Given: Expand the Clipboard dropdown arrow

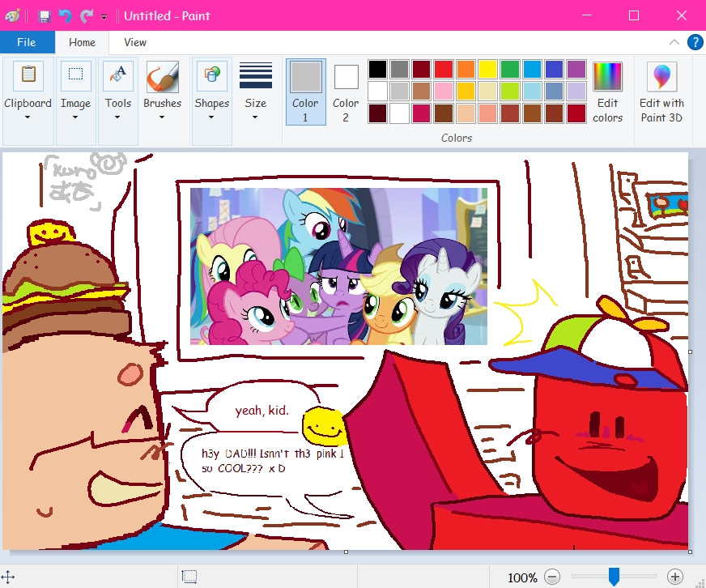Looking at the screenshot, I should [x=28, y=117].
